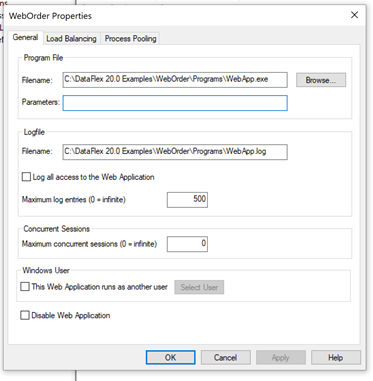
Task: Click the Maximum log entries label
Action: pyautogui.click(x=74, y=200)
